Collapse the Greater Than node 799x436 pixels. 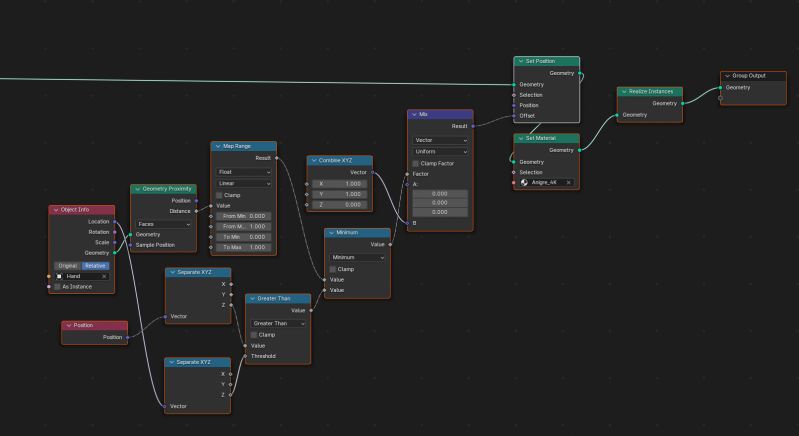pyautogui.click(x=253, y=298)
